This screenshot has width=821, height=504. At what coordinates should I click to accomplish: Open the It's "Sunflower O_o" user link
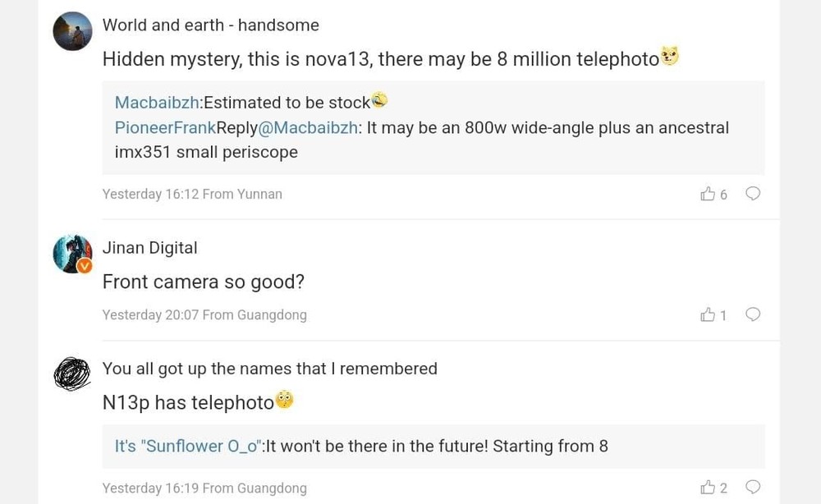pyautogui.click(x=188, y=447)
